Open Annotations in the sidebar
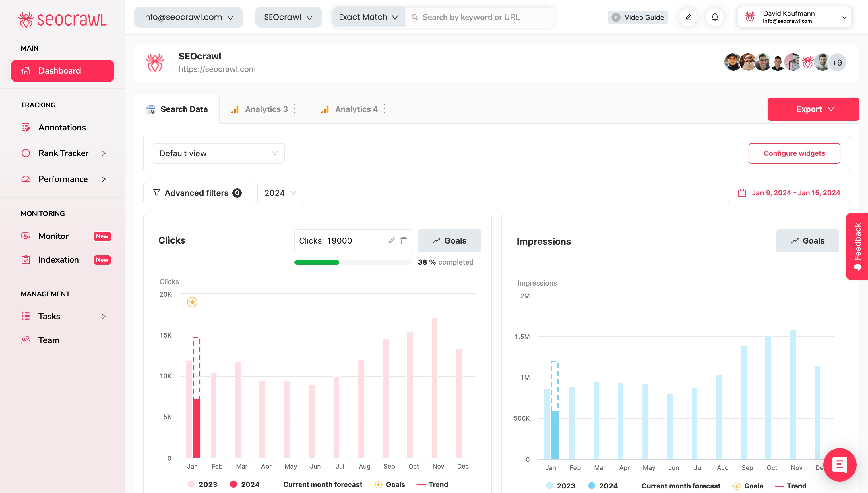This screenshot has height=493, width=868. 62,128
